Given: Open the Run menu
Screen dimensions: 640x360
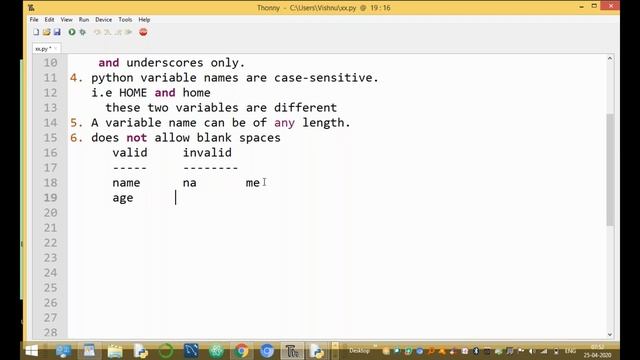Looking at the screenshot, I should point(84,20).
